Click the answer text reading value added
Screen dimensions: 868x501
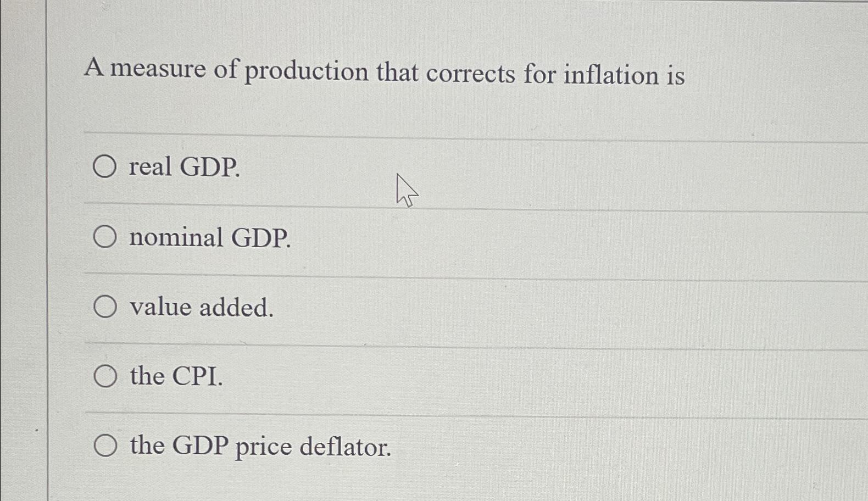(x=201, y=307)
